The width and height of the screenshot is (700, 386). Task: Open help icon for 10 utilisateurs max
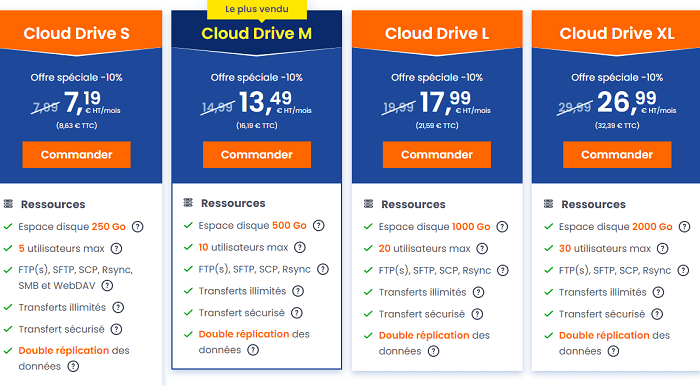300,247
